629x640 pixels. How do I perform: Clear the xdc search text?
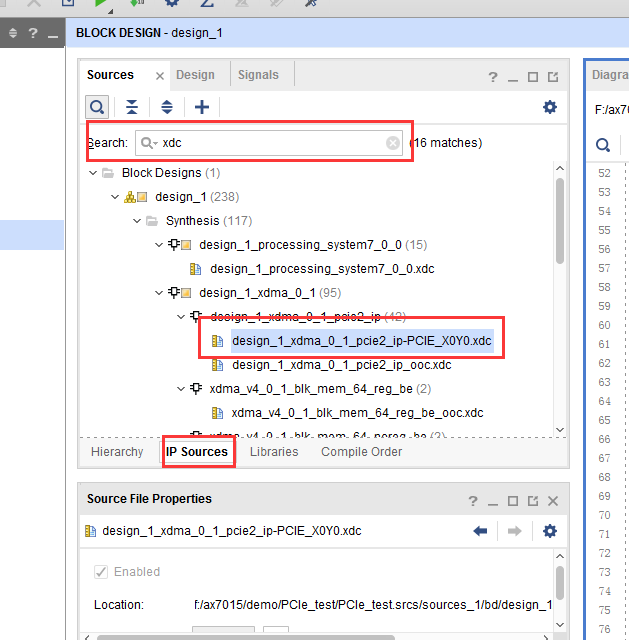(393, 143)
